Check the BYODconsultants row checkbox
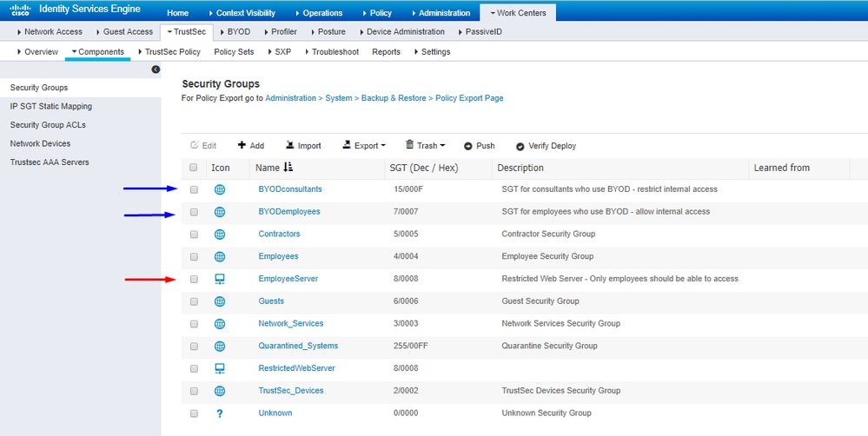Viewport: 868px width, 436px height. pos(194,189)
